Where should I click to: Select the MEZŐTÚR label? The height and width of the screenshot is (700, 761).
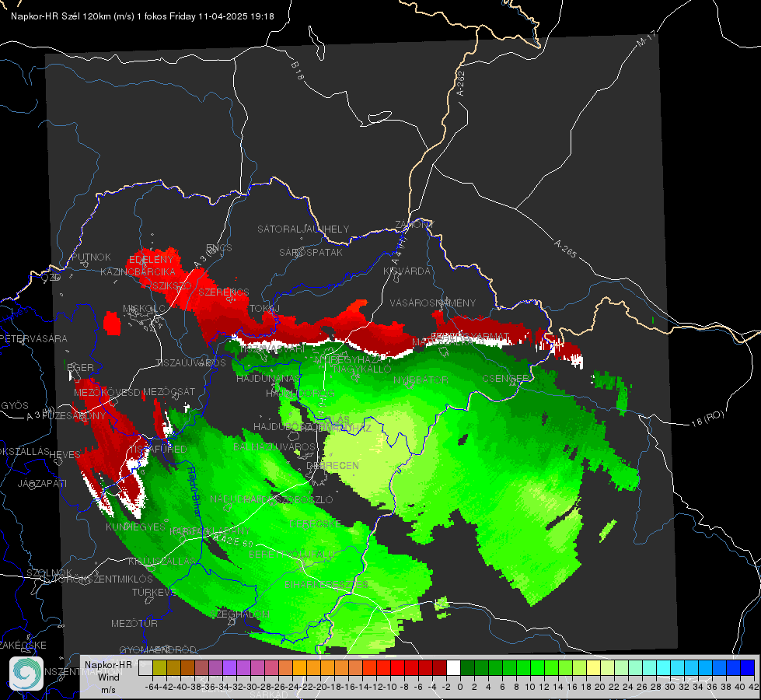coord(134,623)
